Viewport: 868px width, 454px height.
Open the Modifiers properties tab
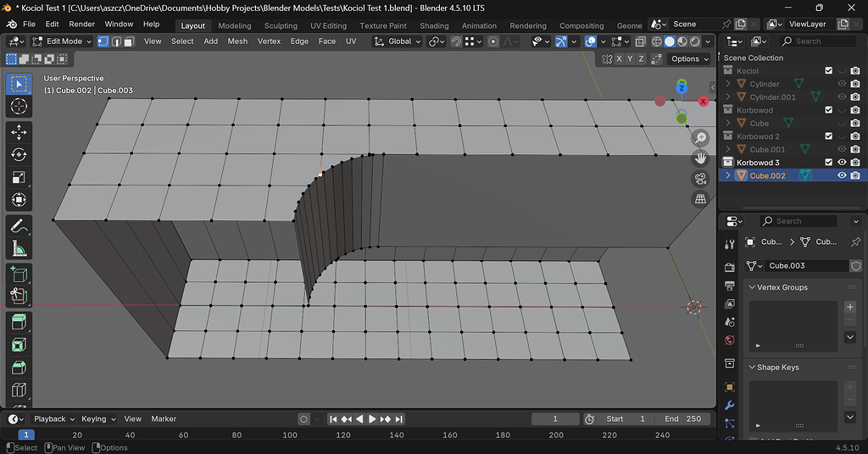[x=730, y=406]
